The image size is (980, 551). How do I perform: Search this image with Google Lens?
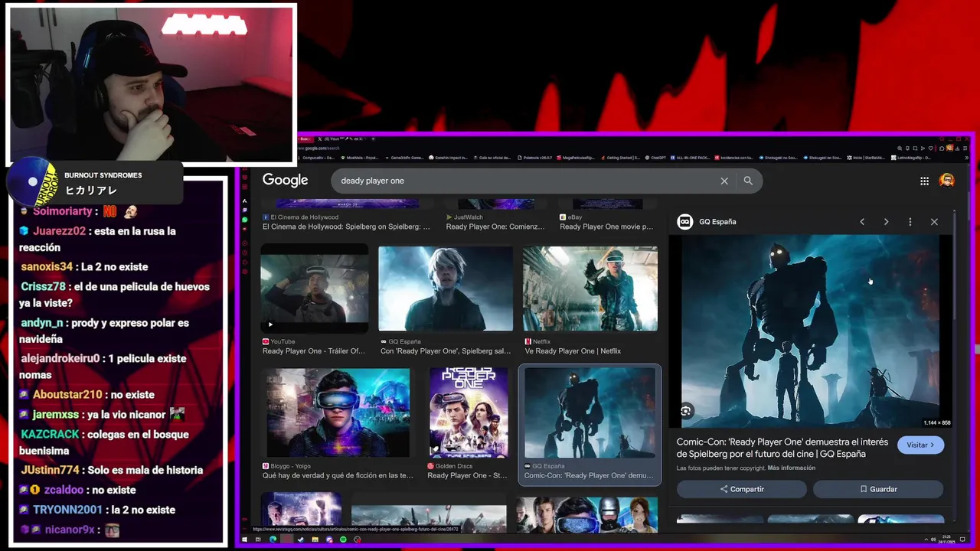(x=685, y=411)
